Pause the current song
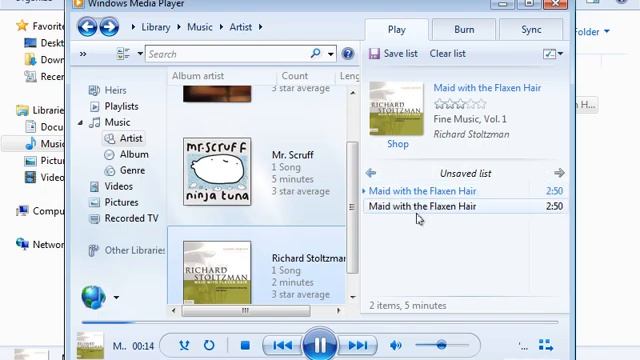The height and width of the screenshot is (360, 640). 320,344
